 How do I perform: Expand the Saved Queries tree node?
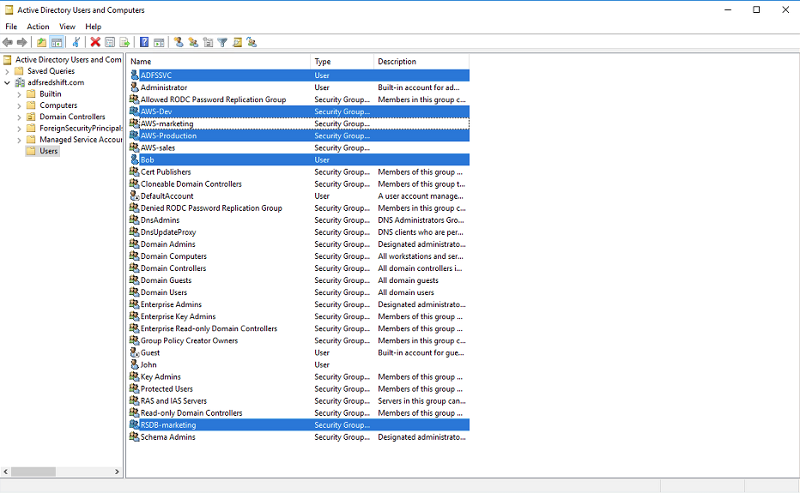(8, 71)
